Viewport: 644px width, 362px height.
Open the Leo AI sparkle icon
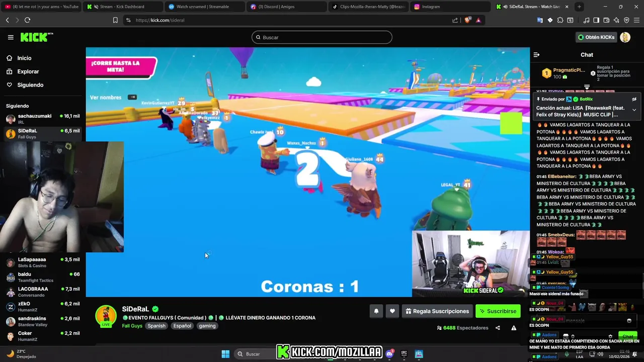[616, 20]
